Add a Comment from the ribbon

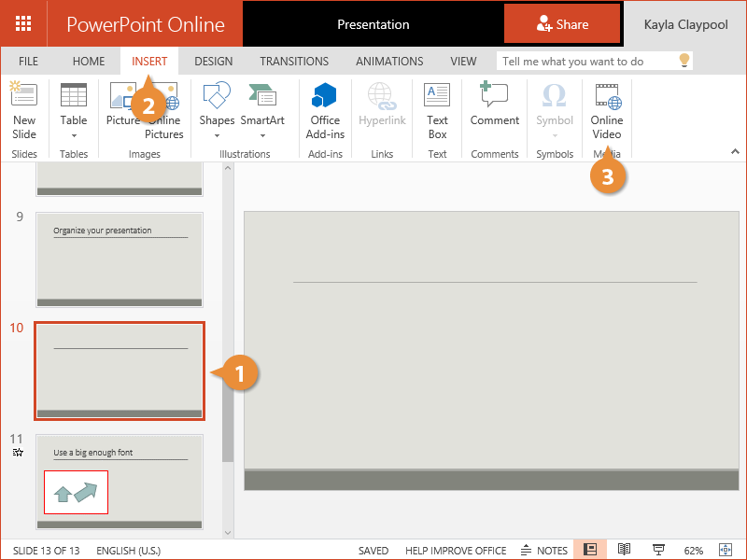(x=494, y=110)
